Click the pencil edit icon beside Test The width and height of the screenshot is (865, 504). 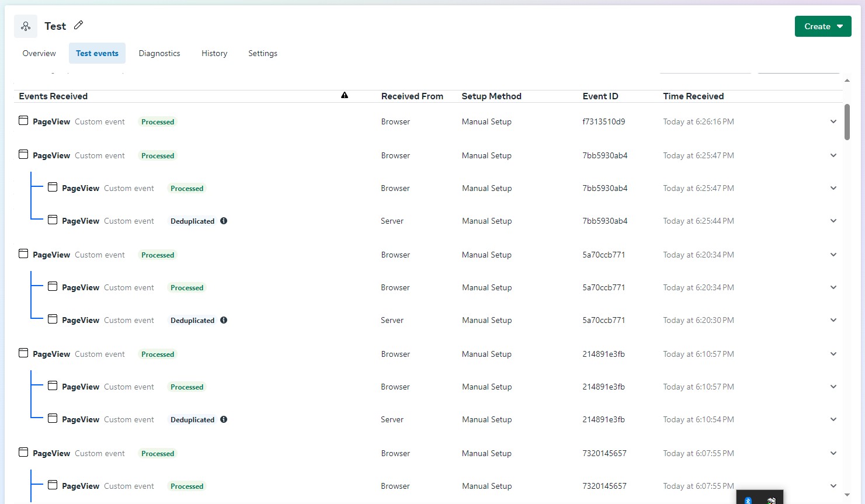[x=79, y=25]
